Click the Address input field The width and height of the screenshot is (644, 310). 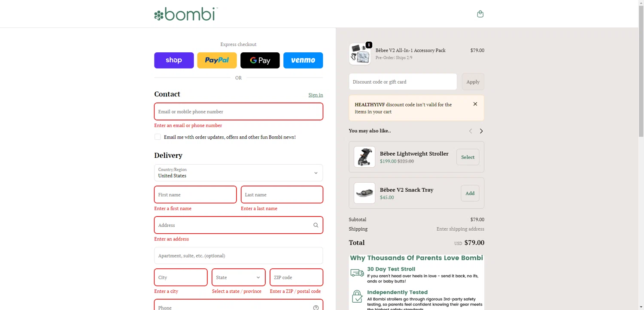pos(238,225)
